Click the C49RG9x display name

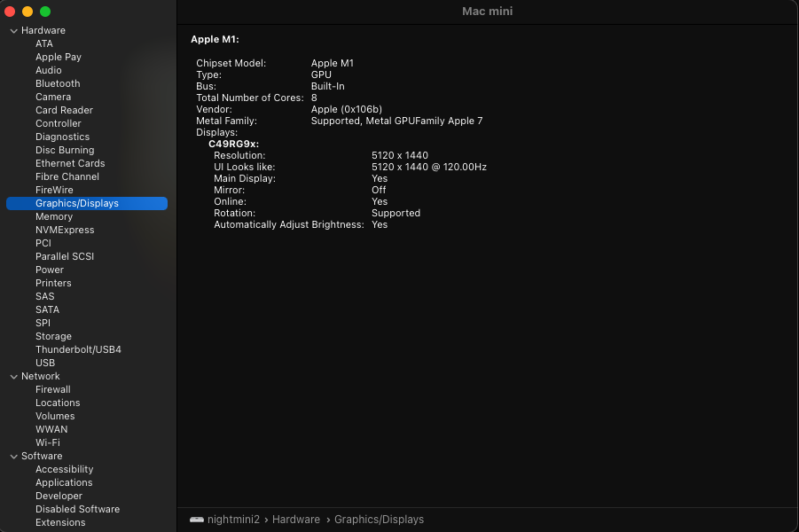click(233, 145)
